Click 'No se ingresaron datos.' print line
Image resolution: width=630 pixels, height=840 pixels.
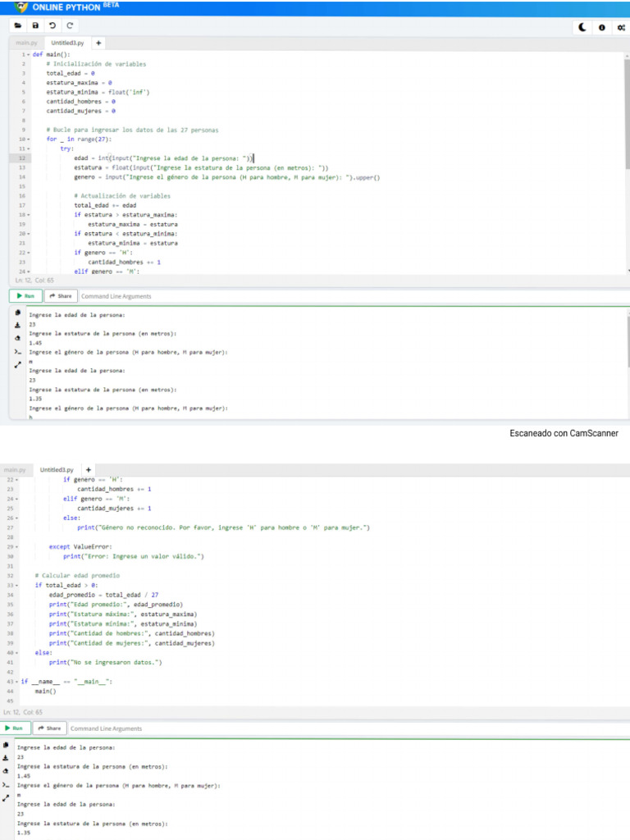click(x=105, y=663)
